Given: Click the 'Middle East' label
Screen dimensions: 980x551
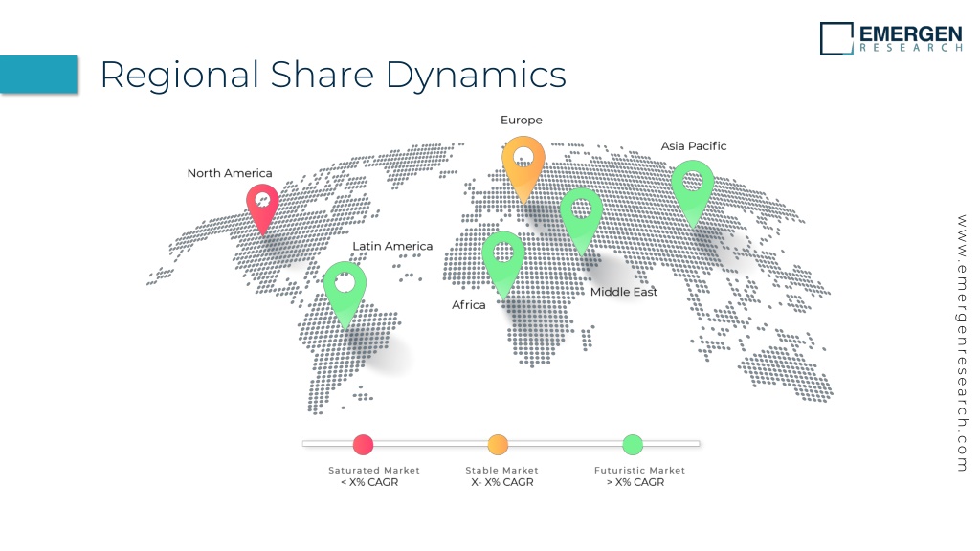Looking at the screenshot, I should (x=624, y=292).
